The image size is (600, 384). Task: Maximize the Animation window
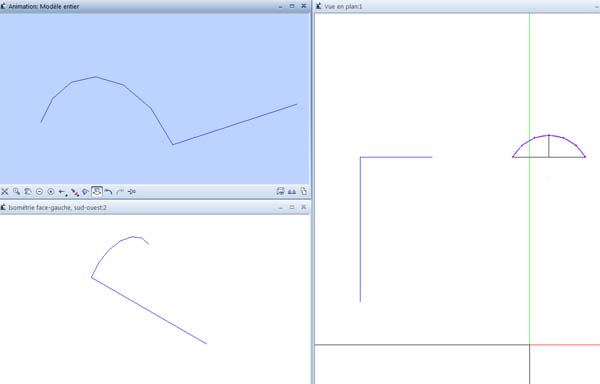click(292, 6)
